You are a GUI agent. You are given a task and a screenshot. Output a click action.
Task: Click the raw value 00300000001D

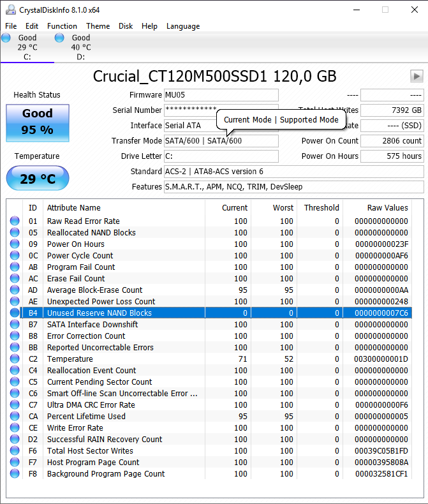click(381, 359)
